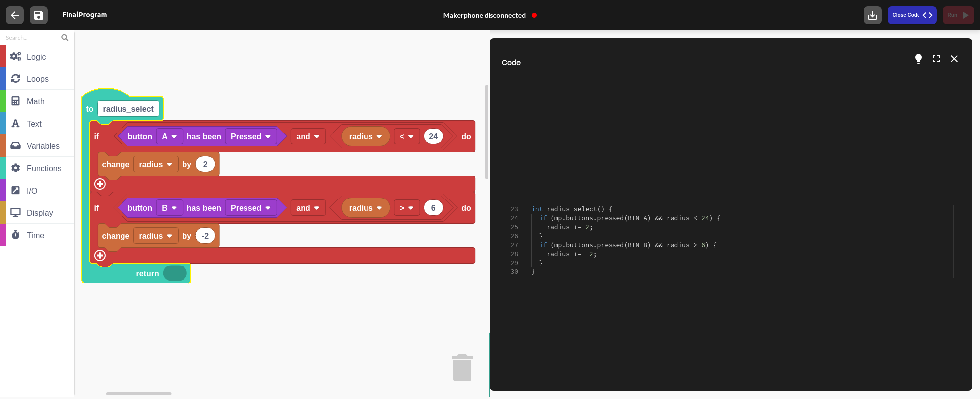The image size is (980, 399).
Task: Open radius dropdown in 'change by -2' block
Action: [156, 236]
